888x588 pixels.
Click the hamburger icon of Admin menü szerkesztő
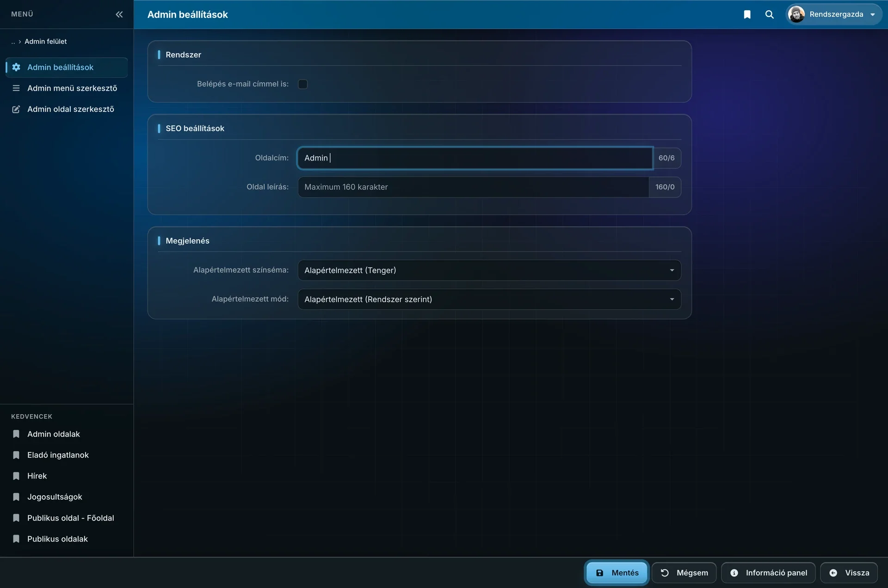click(16, 88)
